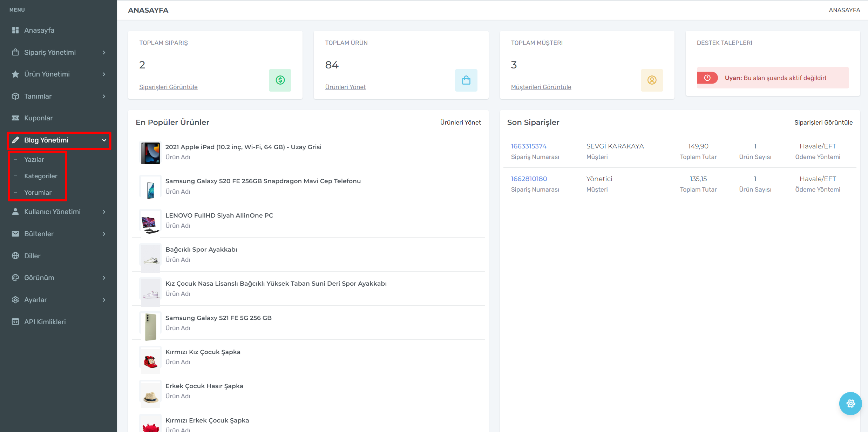The image size is (868, 432).
Task: Click the Diller globe icon
Action: coord(15,256)
